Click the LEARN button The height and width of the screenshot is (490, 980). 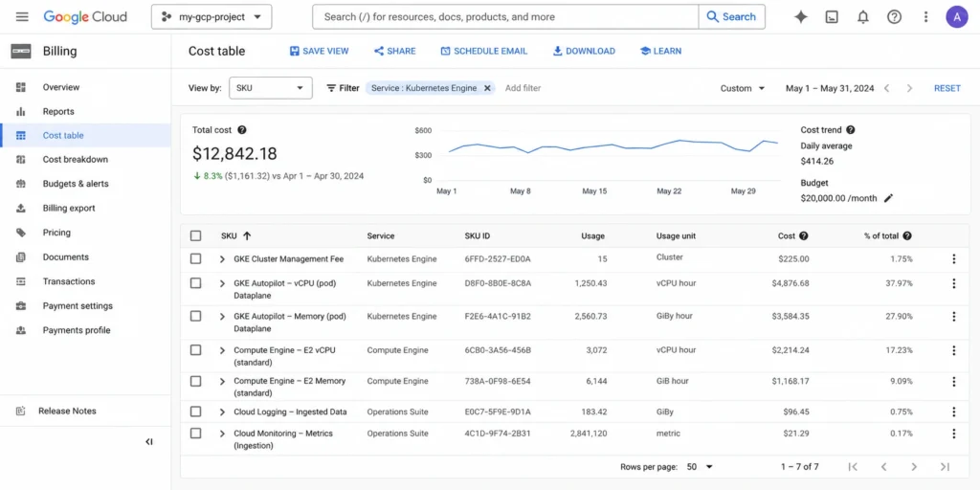click(660, 52)
